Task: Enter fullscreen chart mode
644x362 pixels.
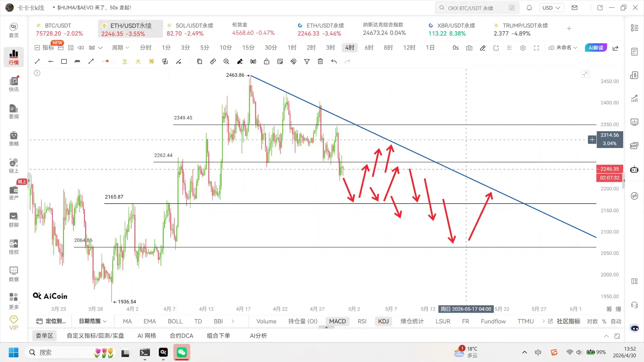Action: tap(536, 48)
